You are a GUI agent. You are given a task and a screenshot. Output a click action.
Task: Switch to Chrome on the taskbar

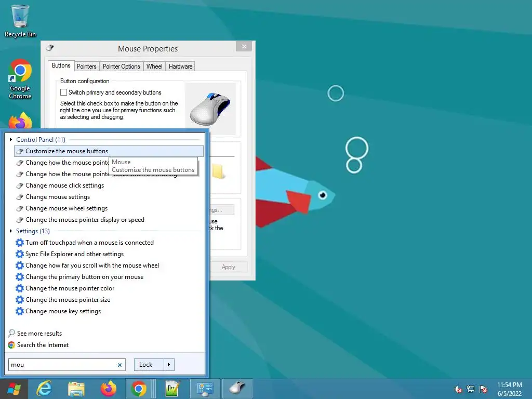coord(139,389)
